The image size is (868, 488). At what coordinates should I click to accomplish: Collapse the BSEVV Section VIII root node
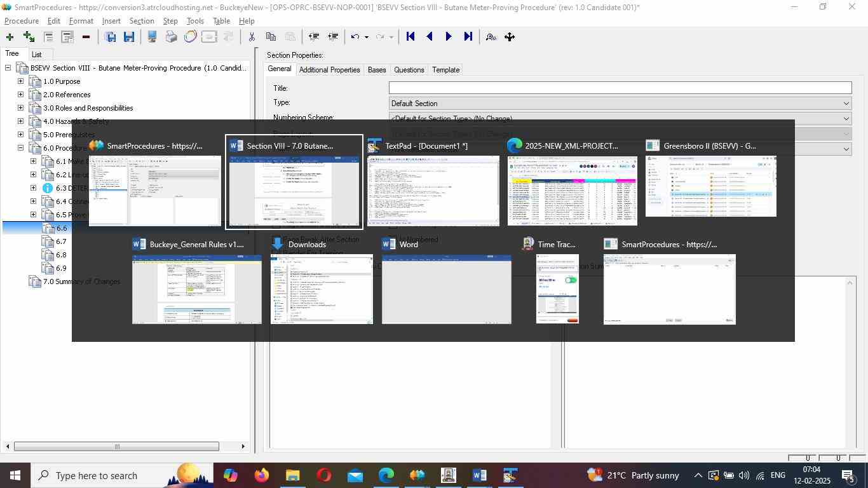[8, 68]
